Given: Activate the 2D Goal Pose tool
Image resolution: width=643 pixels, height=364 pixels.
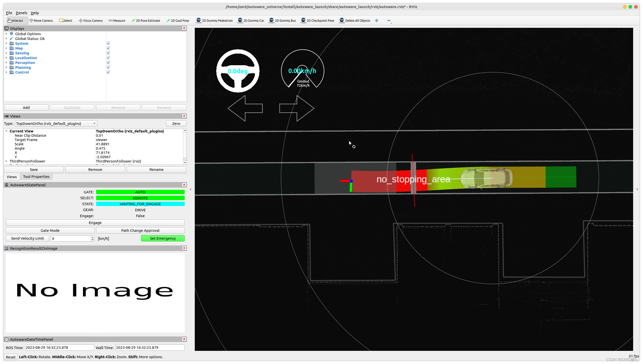Looking at the screenshot, I should click(178, 20).
